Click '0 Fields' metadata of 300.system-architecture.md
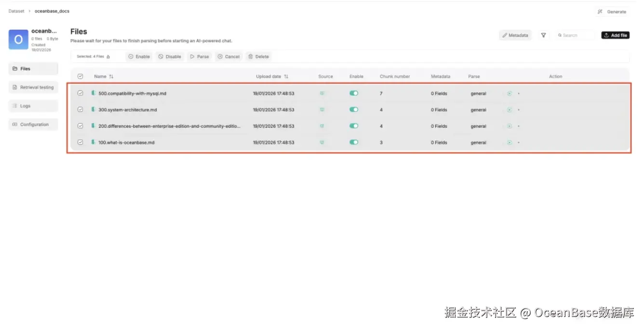Viewport: 644px width, 329px height. click(439, 110)
